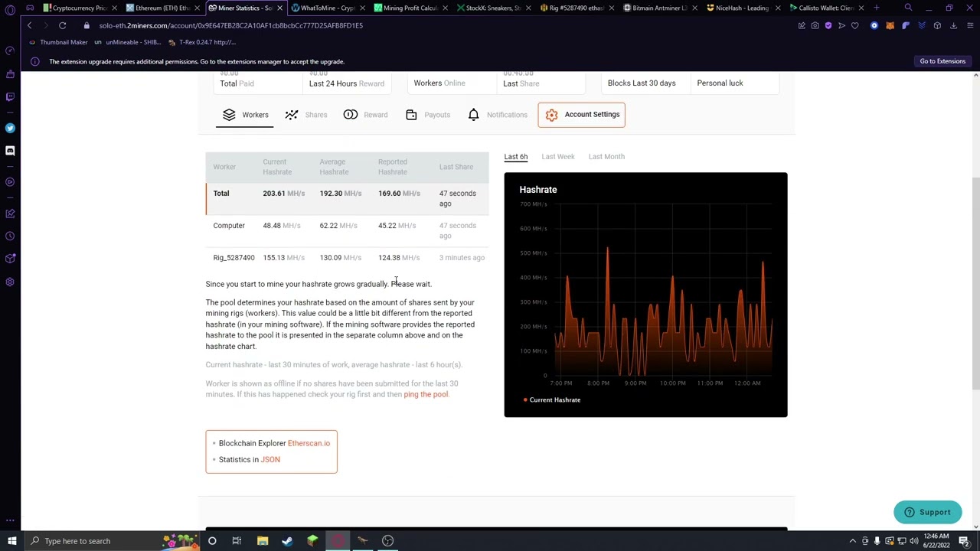Sort by Current Hashrate column header
The image size is (980, 551).
pos(277,167)
